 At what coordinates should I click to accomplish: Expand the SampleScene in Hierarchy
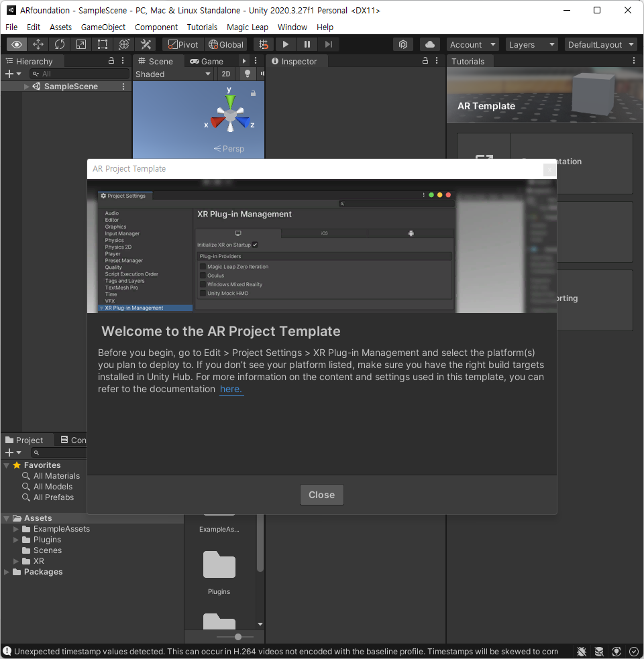pos(27,86)
